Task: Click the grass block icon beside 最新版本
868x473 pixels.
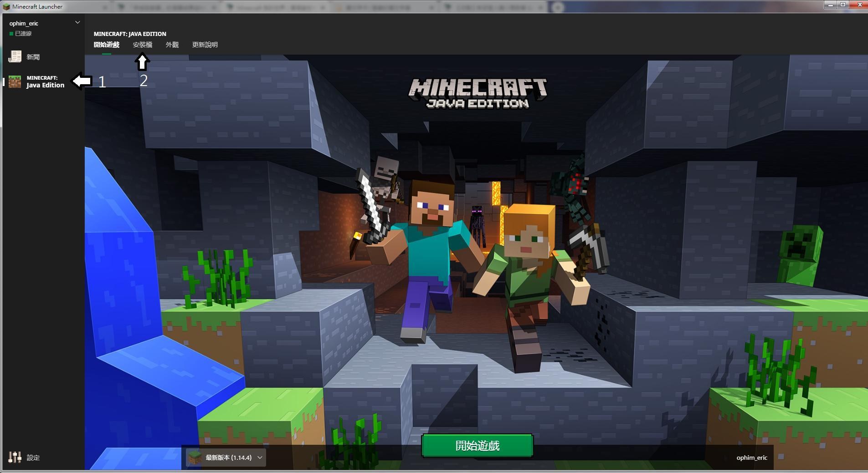Action: click(195, 458)
